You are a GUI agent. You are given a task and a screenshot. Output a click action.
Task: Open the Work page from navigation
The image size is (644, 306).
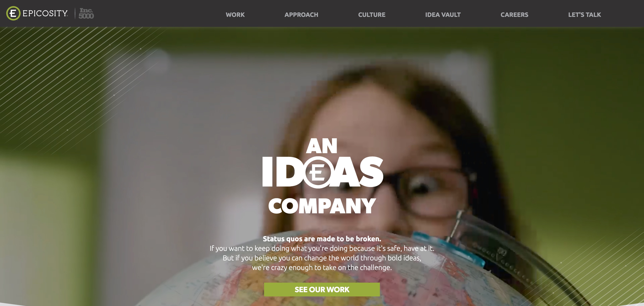click(x=235, y=15)
